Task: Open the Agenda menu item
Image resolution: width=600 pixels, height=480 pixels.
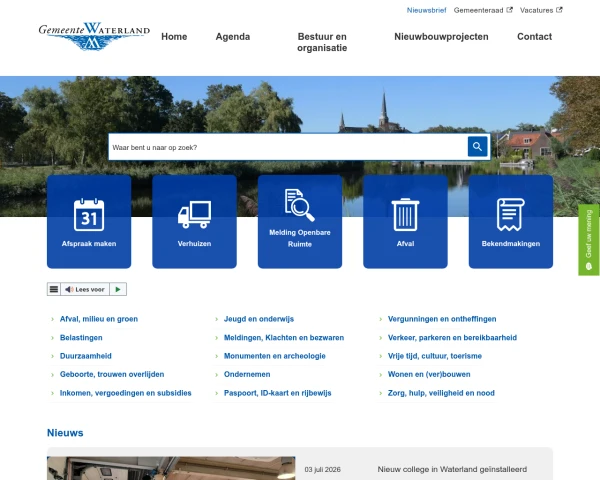Action: click(233, 37)
